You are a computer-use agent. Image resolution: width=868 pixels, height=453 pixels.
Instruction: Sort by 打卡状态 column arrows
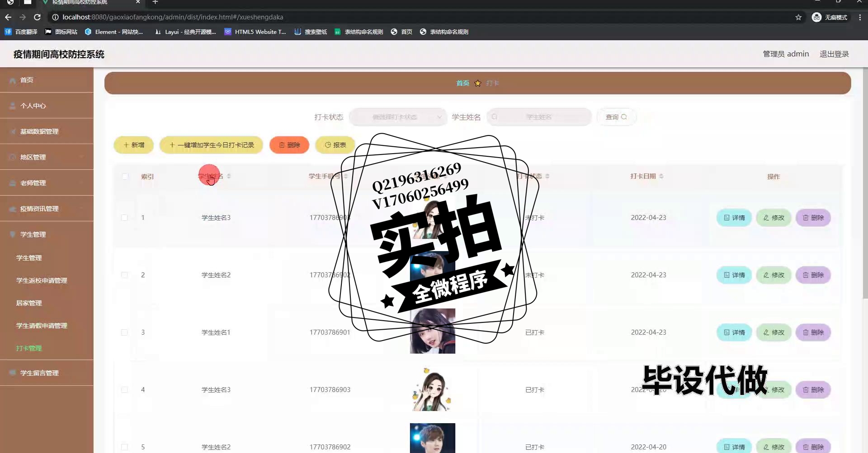(547, 176)
